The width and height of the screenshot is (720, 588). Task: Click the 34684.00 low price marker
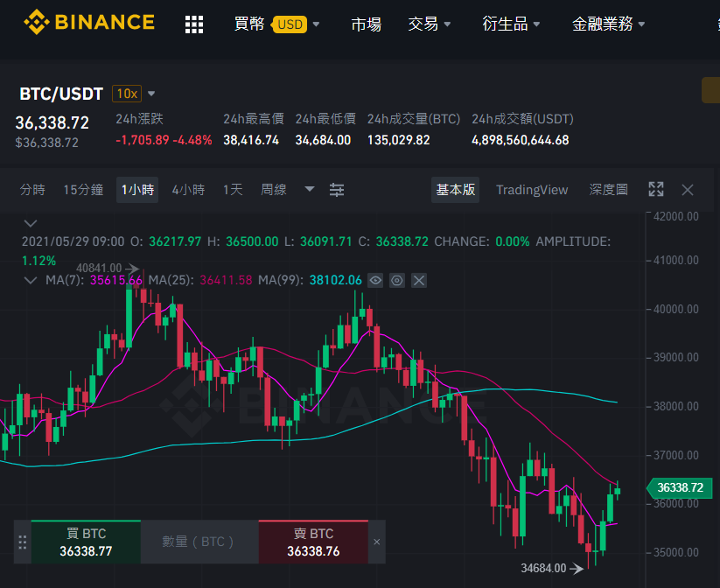[552, 568]
